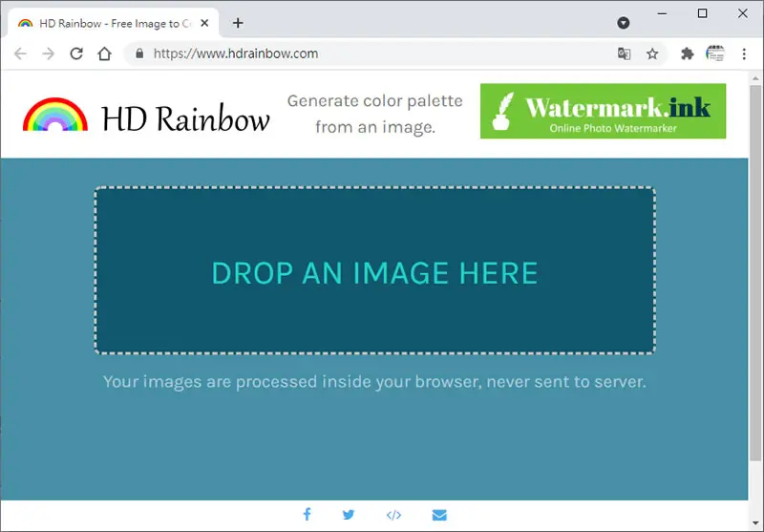
Task: Open a new tab with plus button
Action: point(238,23)
